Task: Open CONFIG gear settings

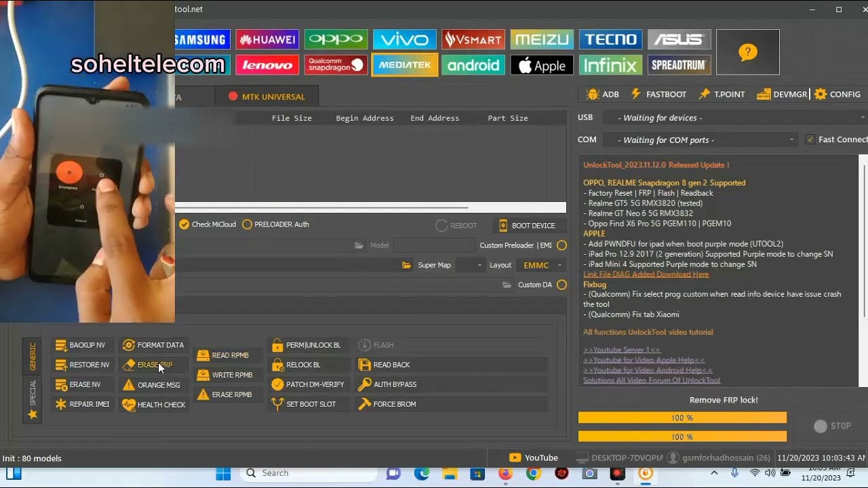Action: pos(821,94)
